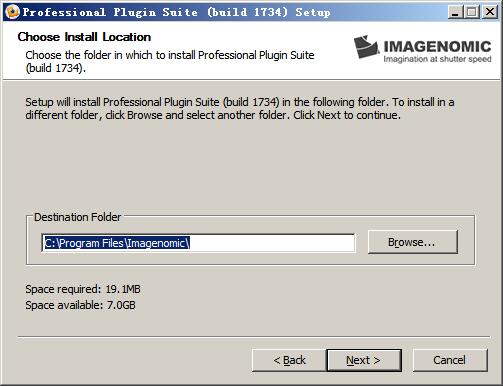The image size is (503, 386).
Task: Click the setup instructions paragraph text
Action: point(240,108)
